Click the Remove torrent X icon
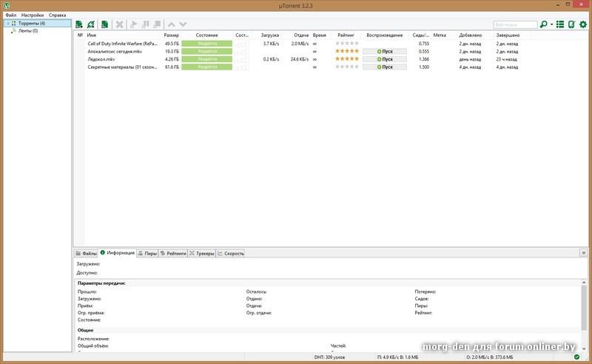592x364 pixels. [x=119, y=24]
